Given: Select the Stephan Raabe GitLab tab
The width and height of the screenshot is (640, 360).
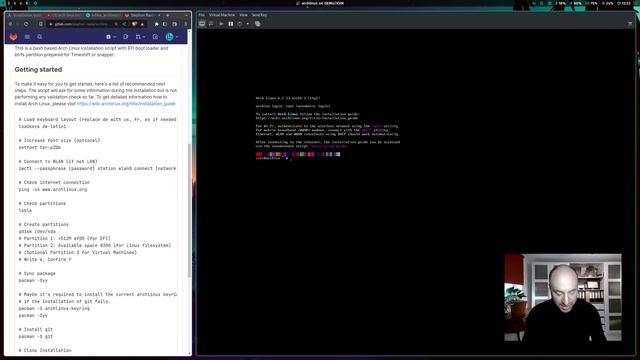Looking at the screenshot, I should 140,15.
